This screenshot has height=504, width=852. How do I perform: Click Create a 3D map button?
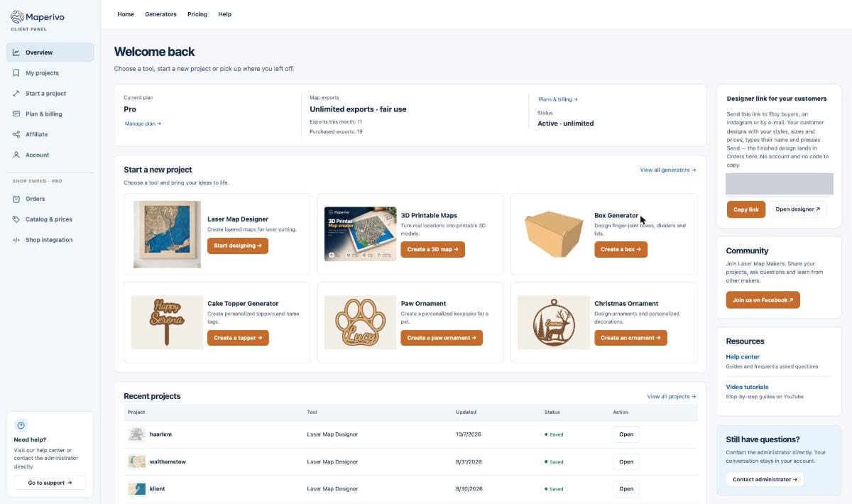pos(433,250)
